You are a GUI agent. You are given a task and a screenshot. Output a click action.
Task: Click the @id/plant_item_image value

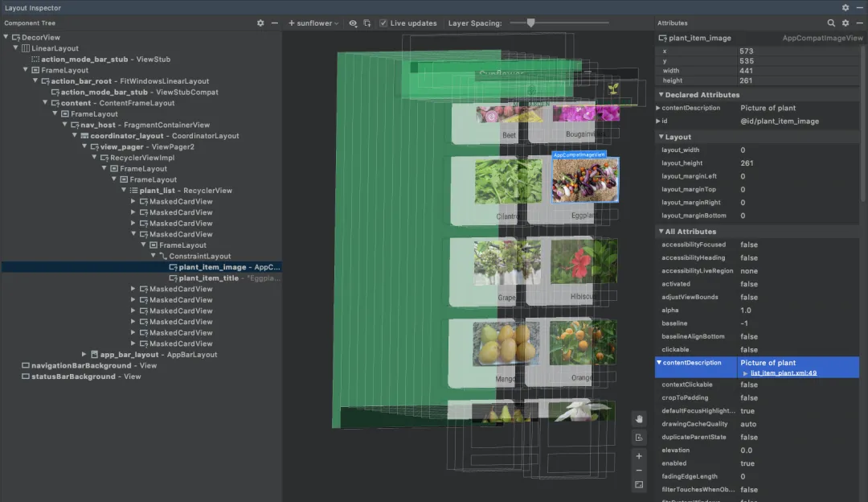click(780, 121)
